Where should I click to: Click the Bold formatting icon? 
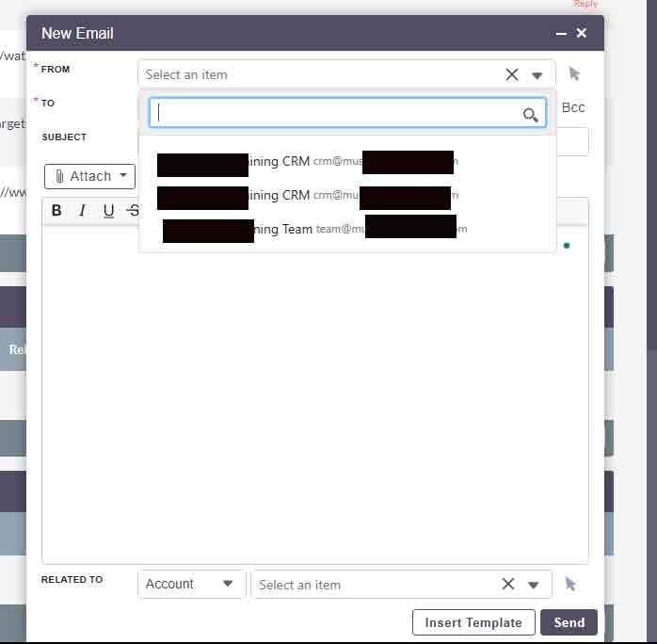coord(56,211)
